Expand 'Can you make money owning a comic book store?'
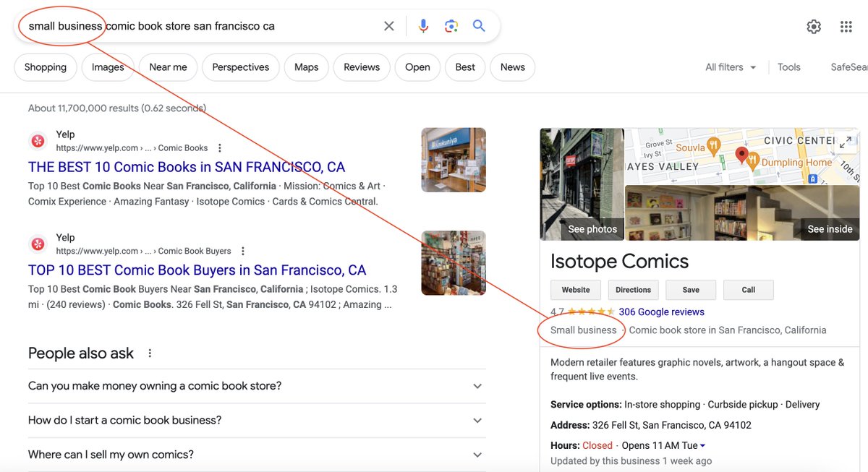Image resolution: width=868 pixels, height=472 pixels. pyautogui.click(x=257, y=386)
